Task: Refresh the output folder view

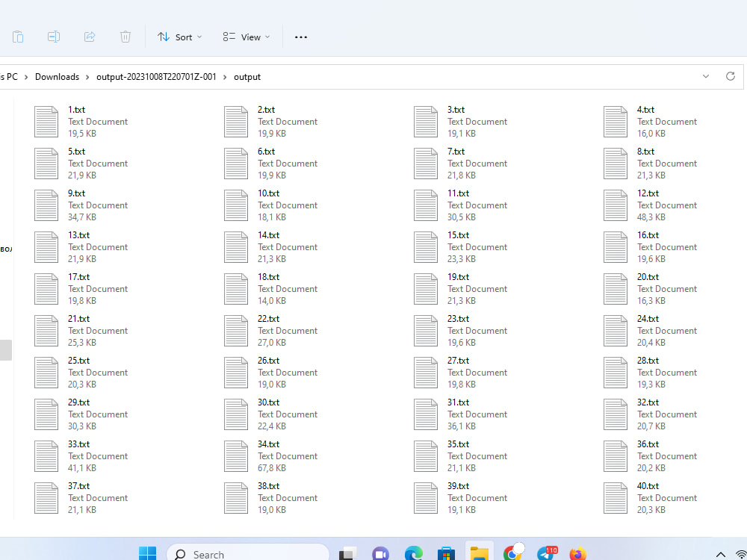Action: (731, 76)
